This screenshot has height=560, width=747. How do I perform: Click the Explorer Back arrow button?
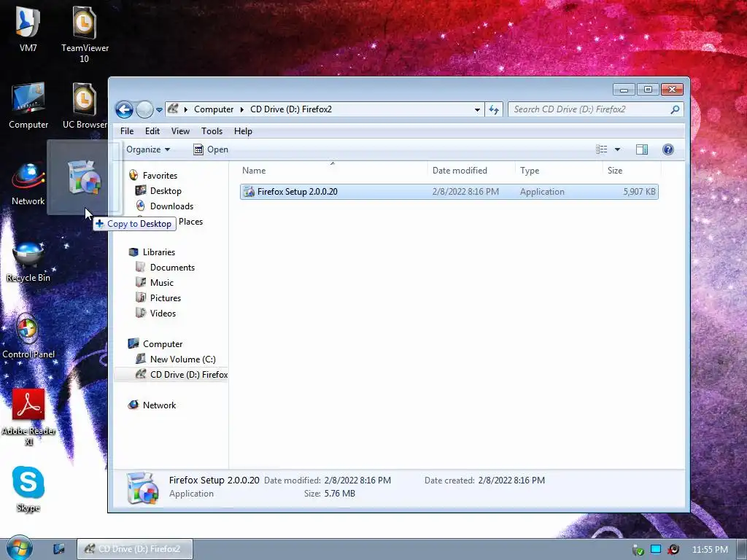(x=124, y=109)
